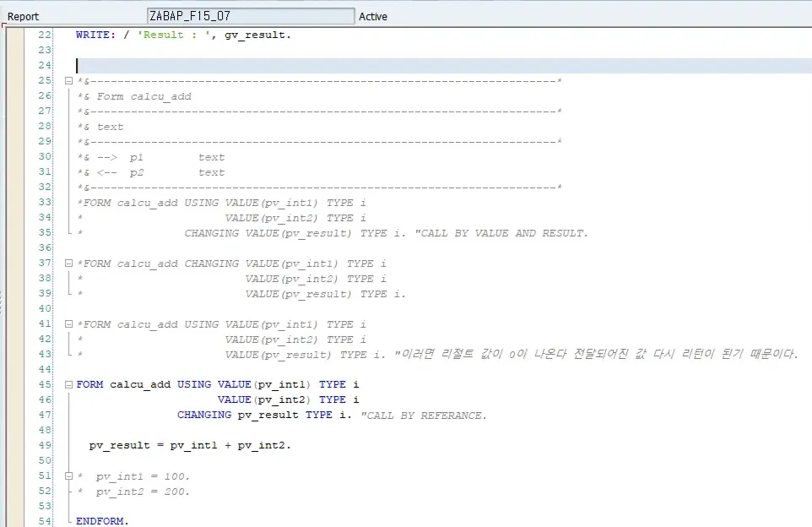Click the WRITE statement on line 22

click(x=183, y=35)
